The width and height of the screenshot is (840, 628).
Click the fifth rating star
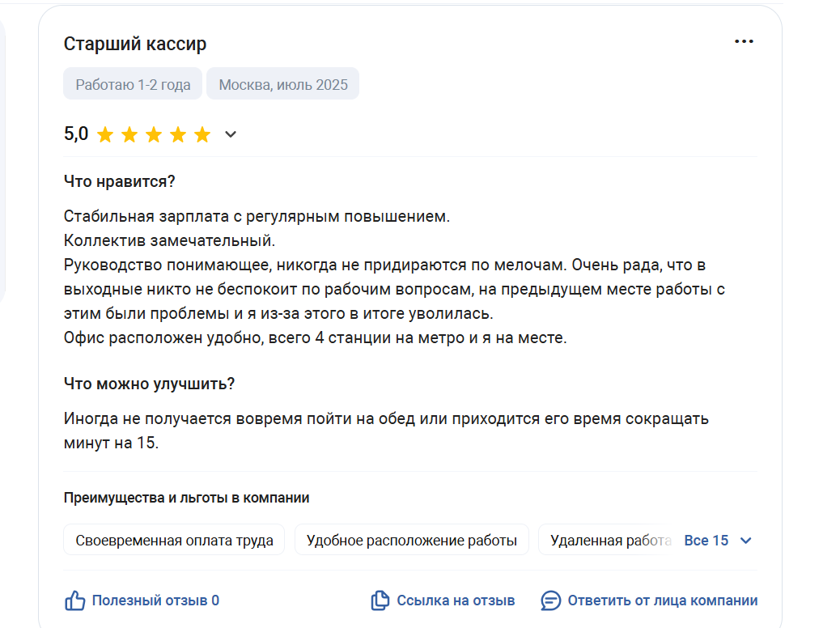(202, 134)
